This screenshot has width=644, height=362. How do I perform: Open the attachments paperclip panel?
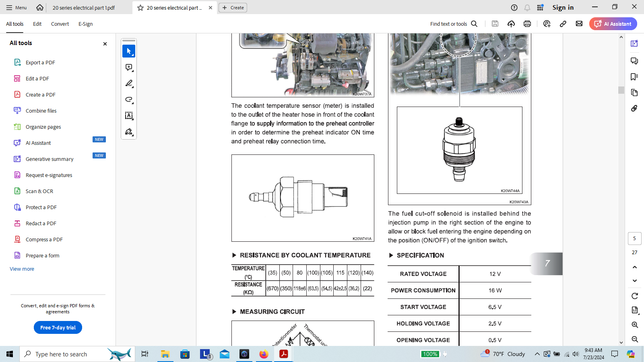coord(634,108)
